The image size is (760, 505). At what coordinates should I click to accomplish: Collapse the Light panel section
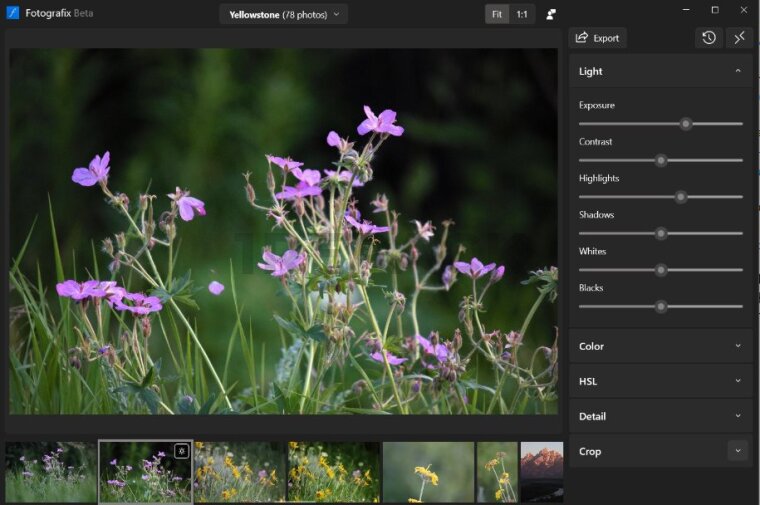click(738, 71)
